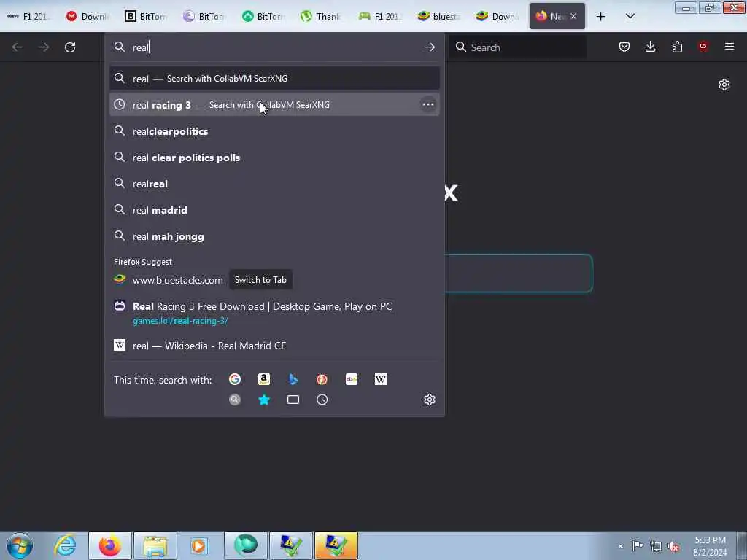Switch to the MEGA Downl tab
747x560 pixels.
point(88,16)
